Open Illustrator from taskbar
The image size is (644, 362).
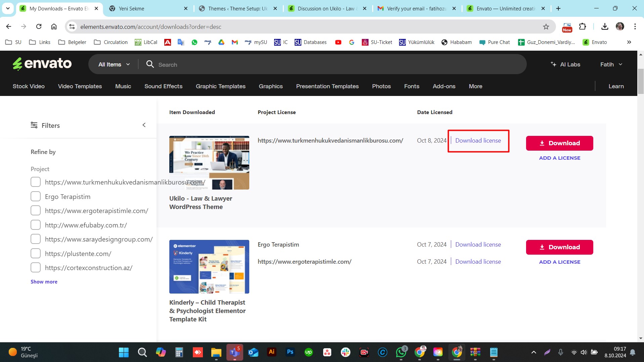(271, 352)
